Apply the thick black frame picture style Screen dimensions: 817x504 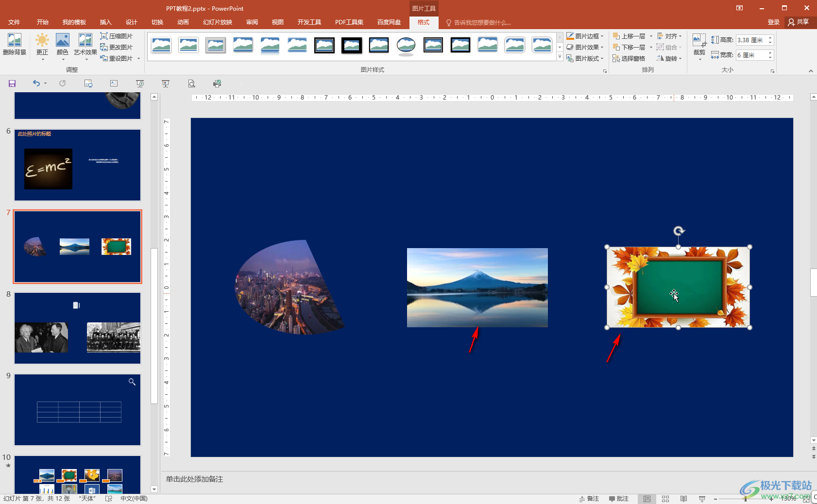tap(352, 46)
